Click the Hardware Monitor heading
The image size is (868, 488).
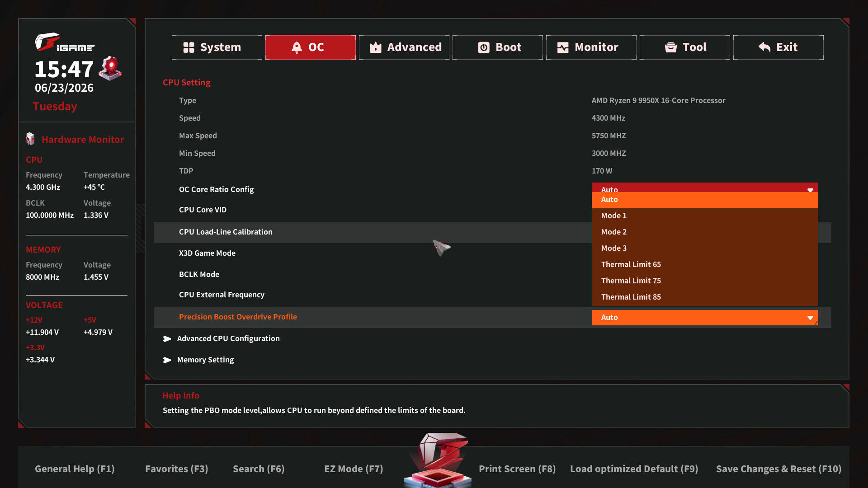pyautogui.click(x=83, y=140)
